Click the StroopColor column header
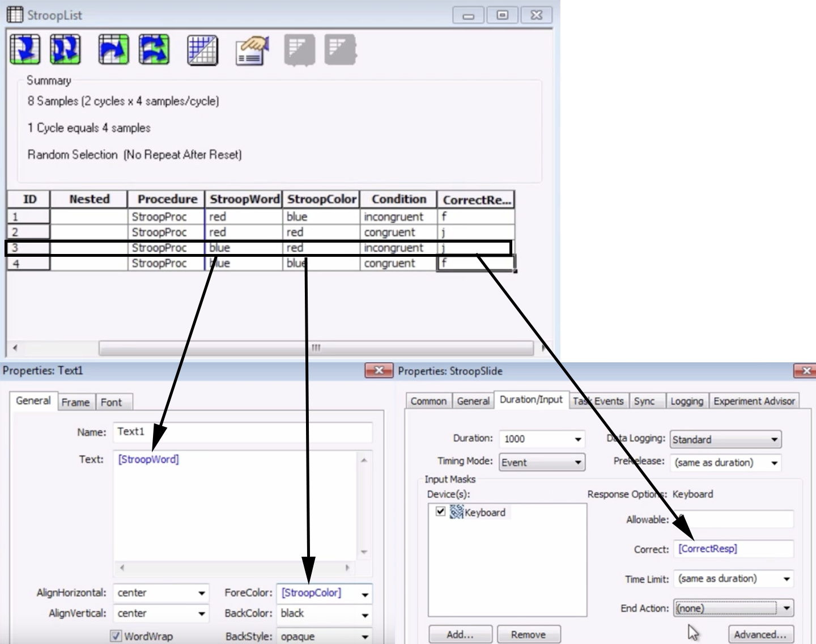816x644 pixels. (321, 199)
